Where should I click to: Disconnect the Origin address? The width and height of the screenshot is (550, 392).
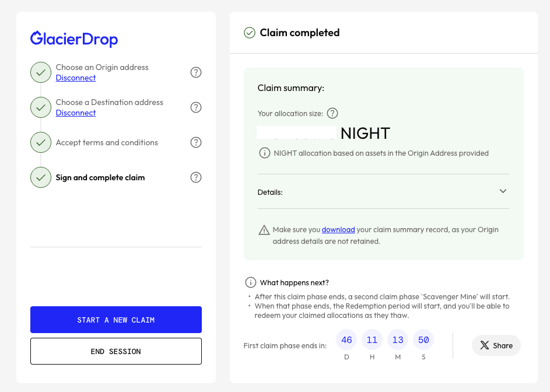pyautogui.click(x=76, y=78)
